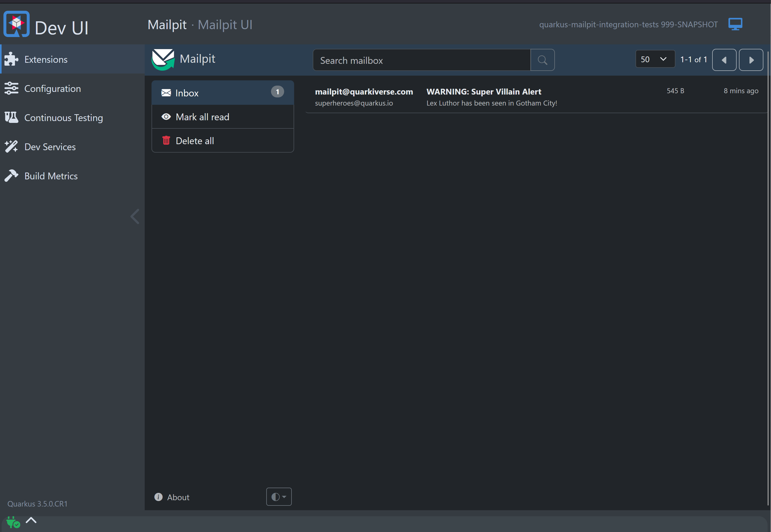Click the monitor icon in header
The image size is (771, 532).
(x=735, y=24)
